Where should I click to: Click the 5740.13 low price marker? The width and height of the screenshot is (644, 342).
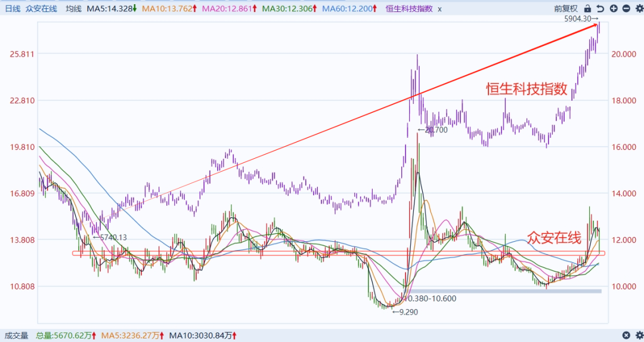pyautogui.click(x=110, y=237)
